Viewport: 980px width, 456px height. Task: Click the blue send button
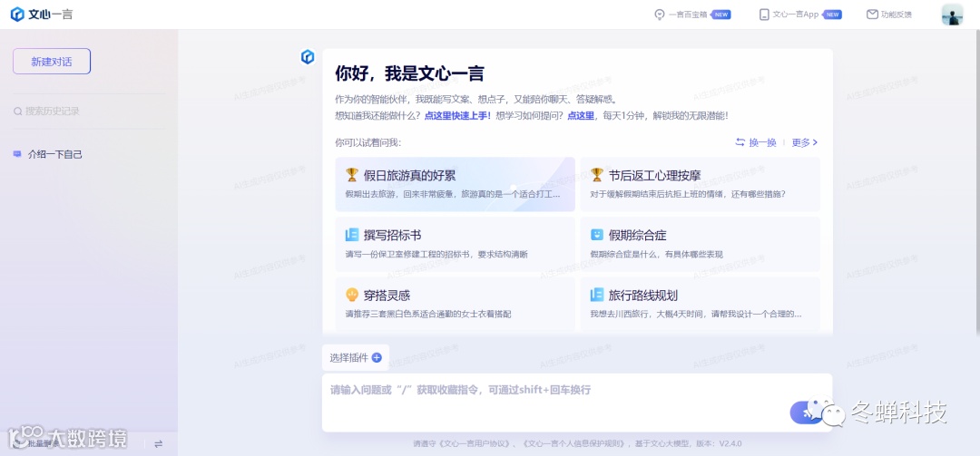[807, 412]
